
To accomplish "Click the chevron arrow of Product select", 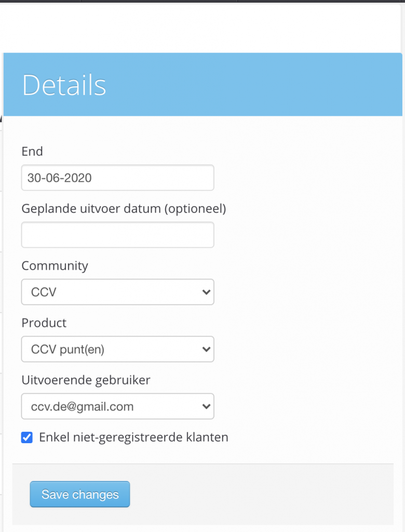I will pyautogui.click(x=206, y=349).
